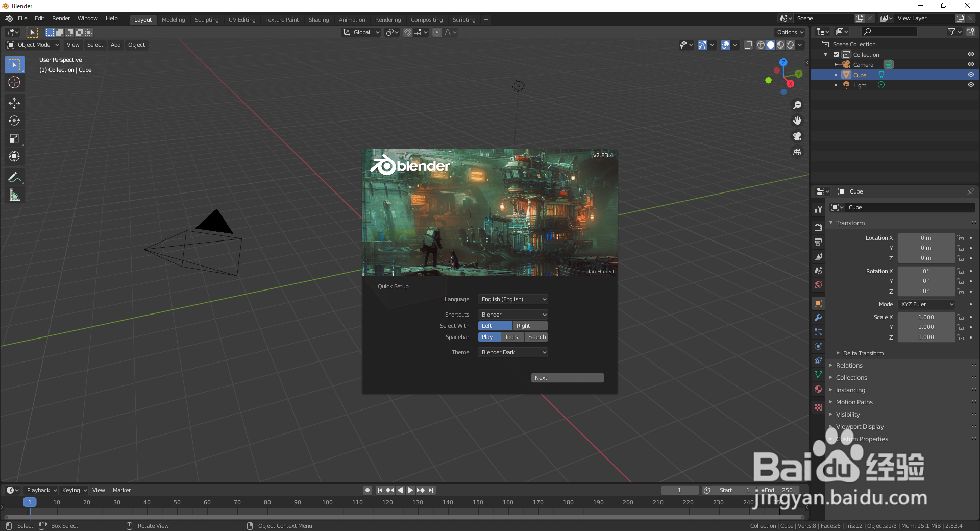Switch to the World properties tab
The height and width of the screenshot is (531, 980).
(x=818, y=285)
